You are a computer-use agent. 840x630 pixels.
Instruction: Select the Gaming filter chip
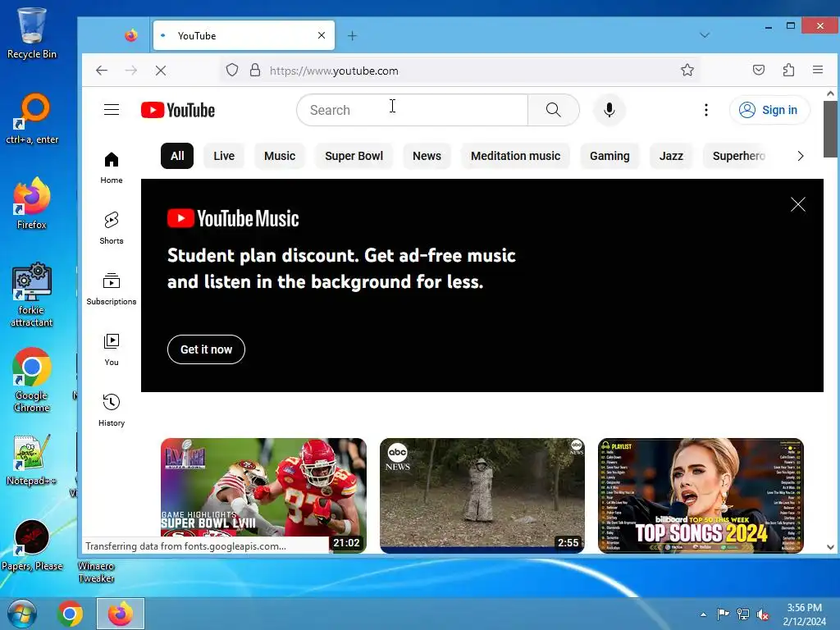tap(609, 156)
